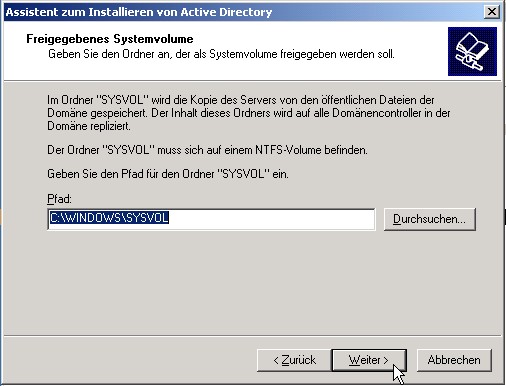Click the paragraph about Domänencontroller replication
Viewport: 506px width, 386px height.
click(x=249, y=113)
